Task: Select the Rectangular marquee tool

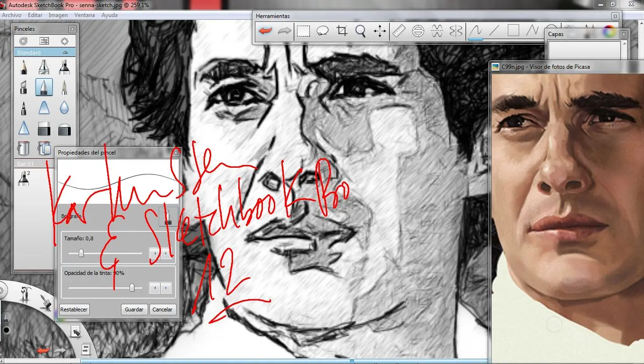Action: [x=304, y=31]
